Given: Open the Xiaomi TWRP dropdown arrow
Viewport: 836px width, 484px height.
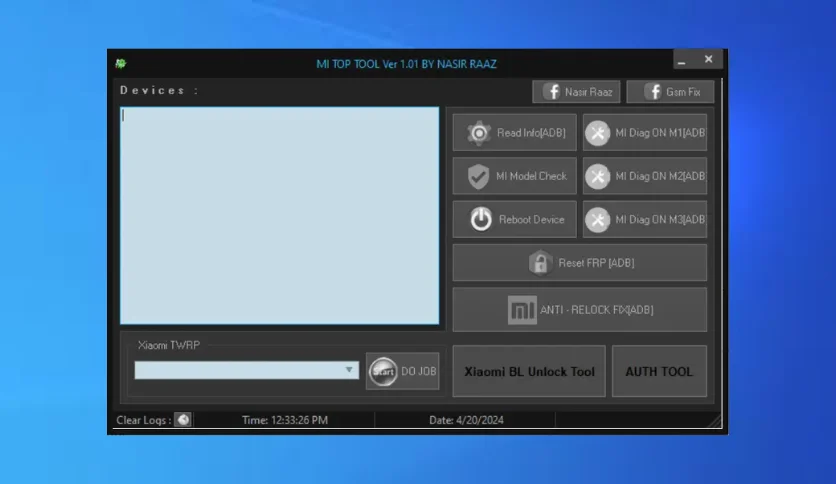Looking at the screenshot, I should point(349,370).
